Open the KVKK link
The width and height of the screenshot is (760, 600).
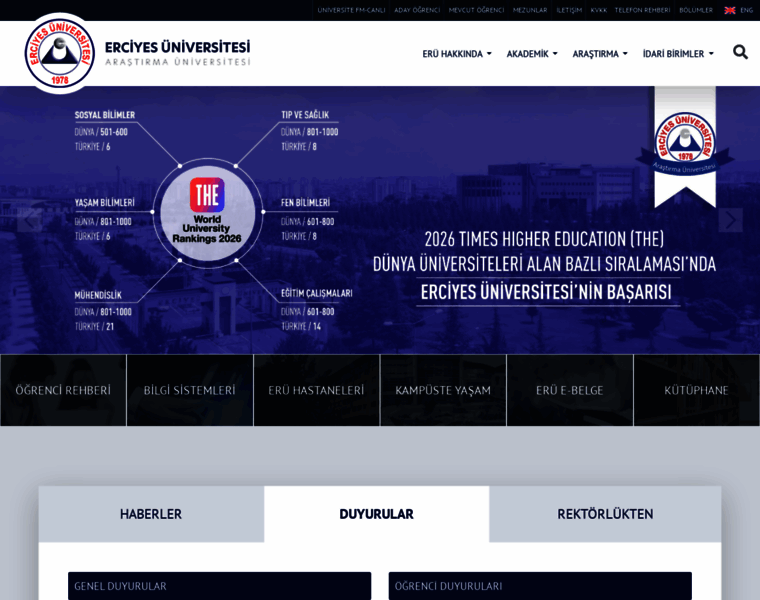click(x=599, y=10)
